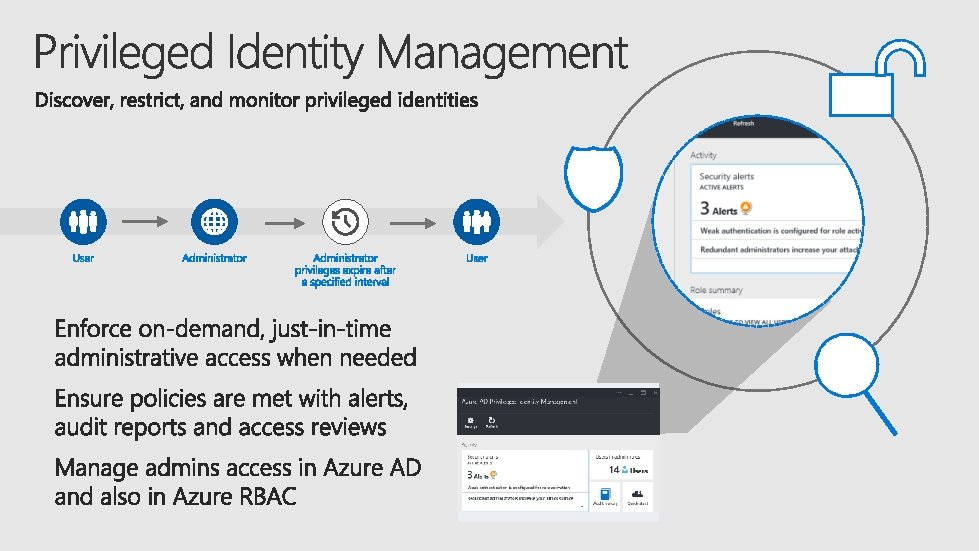Image resolution: width=979 pixels, height=551 pixels.
Task: Click the magnifying glass icon
Action: point(855,383)
